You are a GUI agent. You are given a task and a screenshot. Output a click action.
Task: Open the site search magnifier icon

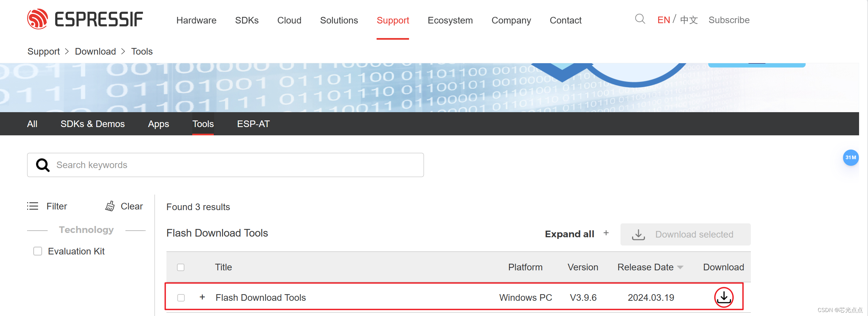coord(640,19)
